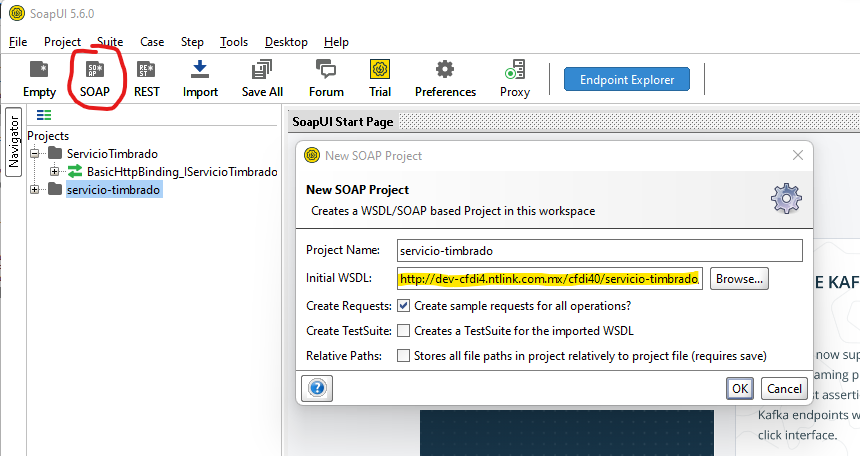
Task: Uncheck Create sample requests for all operations
Action: (403, 306)
